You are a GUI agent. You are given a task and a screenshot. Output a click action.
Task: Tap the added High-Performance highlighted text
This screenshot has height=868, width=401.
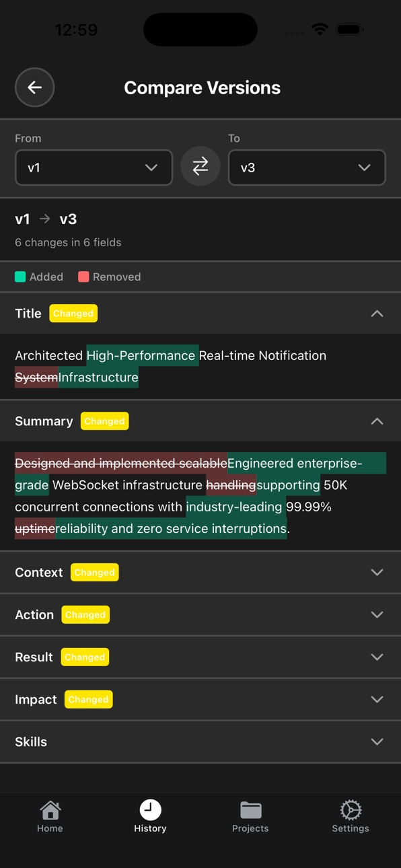click(143, 355)
